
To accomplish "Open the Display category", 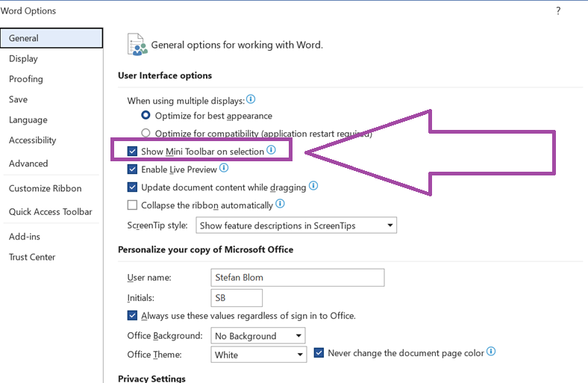I will (24, 58).
